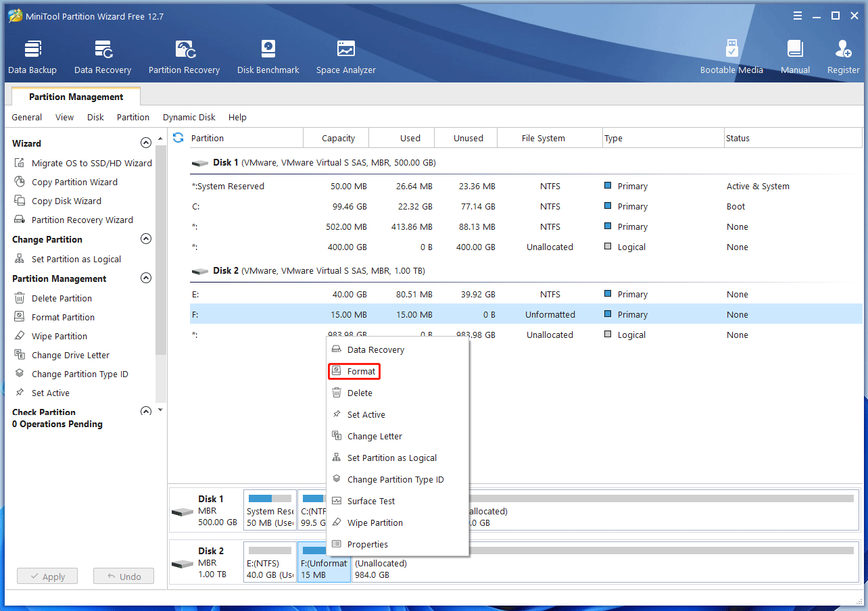Open the Manual

point(795,57)
